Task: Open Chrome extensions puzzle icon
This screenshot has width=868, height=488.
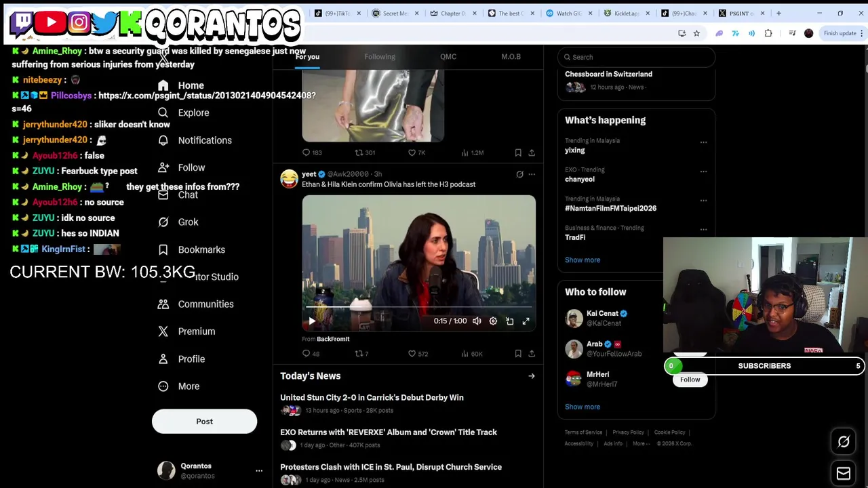Action: pyautogui.click(x=768, y=33)
